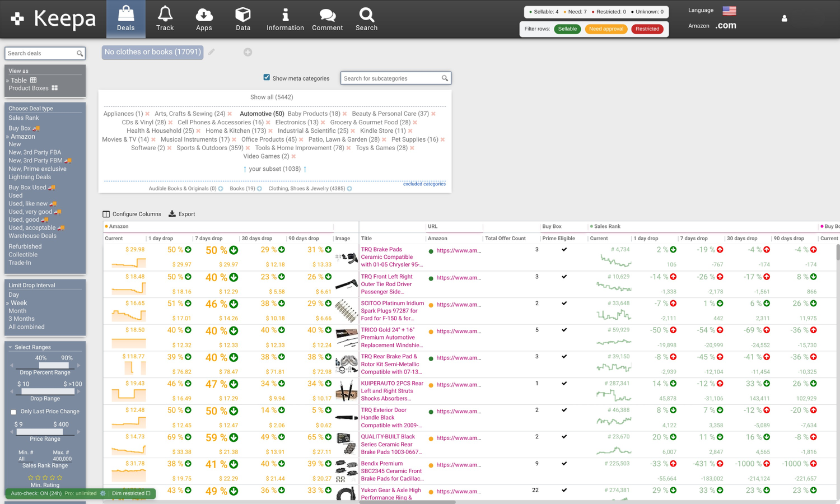Toggle the Dim restricted checkbox
Screen dimensions: 840x504
(x=148, y=493)
